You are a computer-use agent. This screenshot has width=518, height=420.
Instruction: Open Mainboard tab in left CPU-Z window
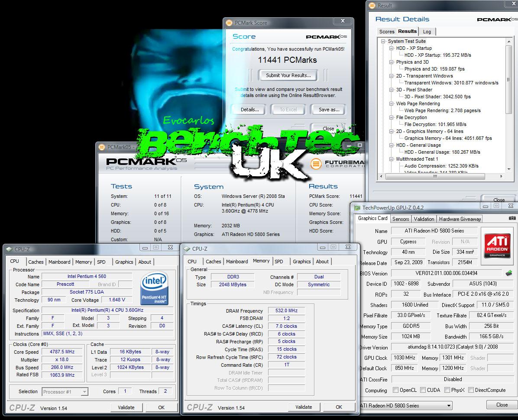click(x=59, y=262)
